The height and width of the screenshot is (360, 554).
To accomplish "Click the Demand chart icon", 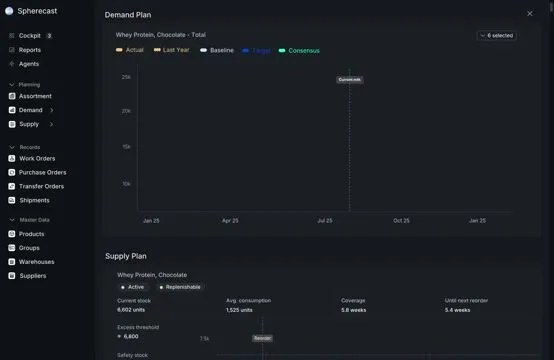I will pos(12,110).
